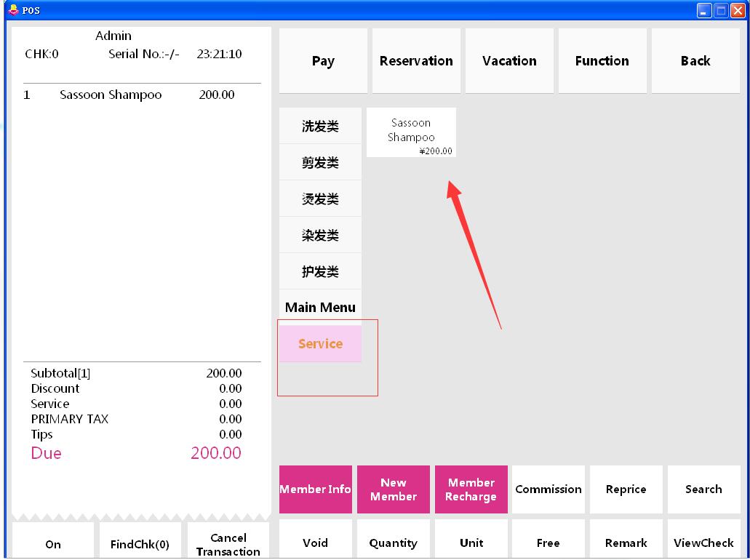Image resolution: width=750 pixels, height=560 pixels.
Task: Add Sassoon Shampoo ¥200.00 item tile
Action: click(x=411, y=132)
